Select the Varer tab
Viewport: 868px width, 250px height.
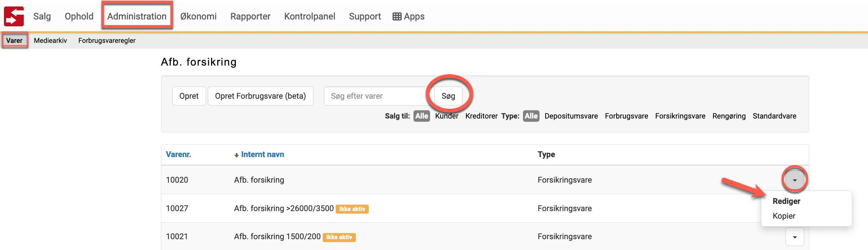point(14,40)
